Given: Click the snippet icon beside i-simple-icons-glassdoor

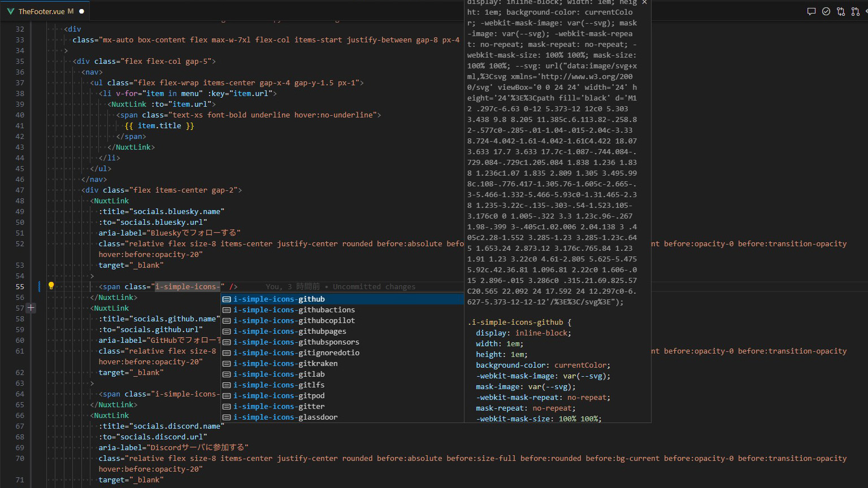Looking at the screenshot, I should point(227,417).
